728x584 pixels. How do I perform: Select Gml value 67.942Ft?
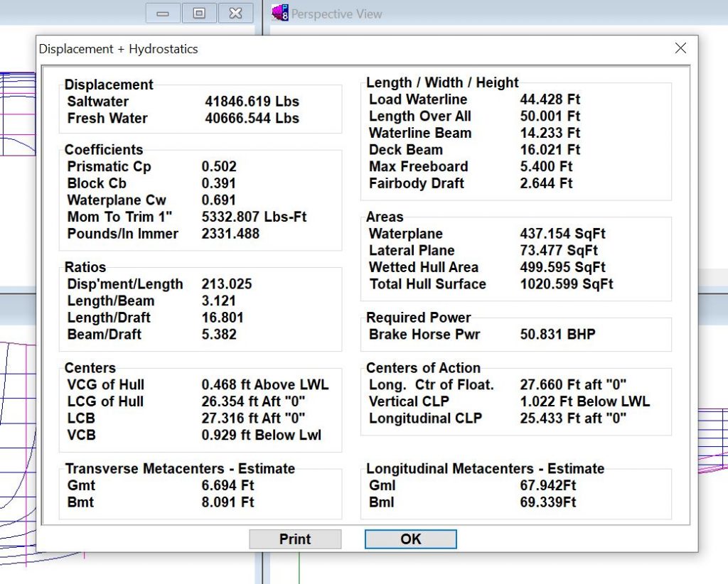point(548,485)
